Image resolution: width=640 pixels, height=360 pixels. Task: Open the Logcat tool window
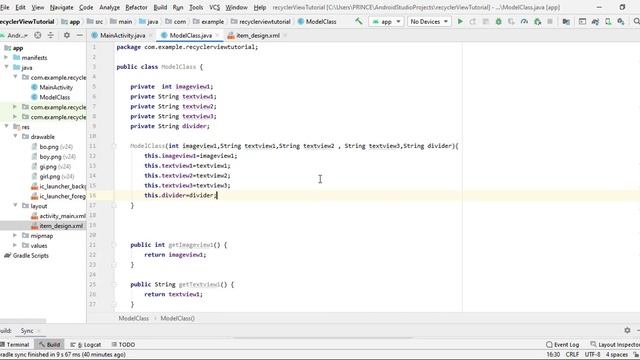point(86,344)
